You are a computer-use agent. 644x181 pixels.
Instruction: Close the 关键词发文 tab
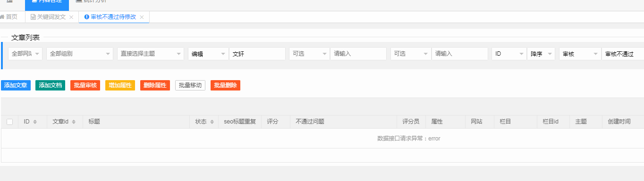[71, 17]
